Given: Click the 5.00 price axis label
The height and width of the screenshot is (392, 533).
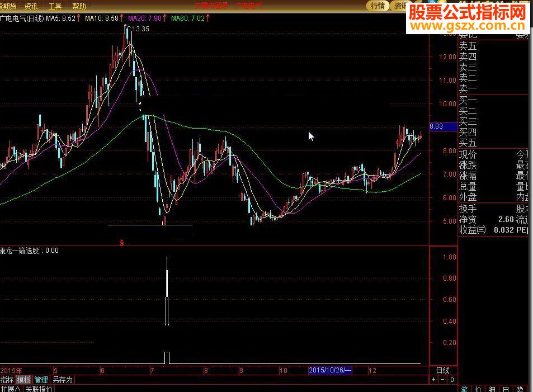Looking at the screenshot, I should pyautogui.click(x=449, y=221).
